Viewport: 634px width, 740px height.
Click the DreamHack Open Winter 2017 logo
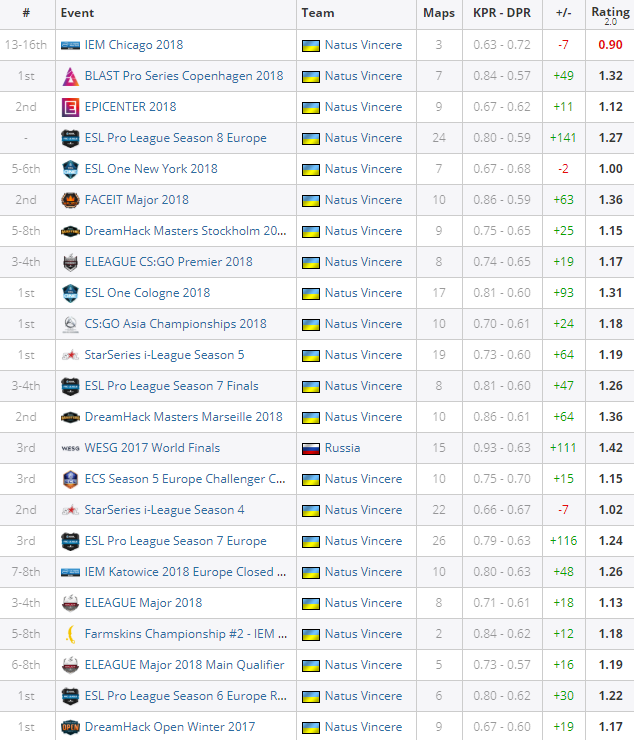(70, 727)
